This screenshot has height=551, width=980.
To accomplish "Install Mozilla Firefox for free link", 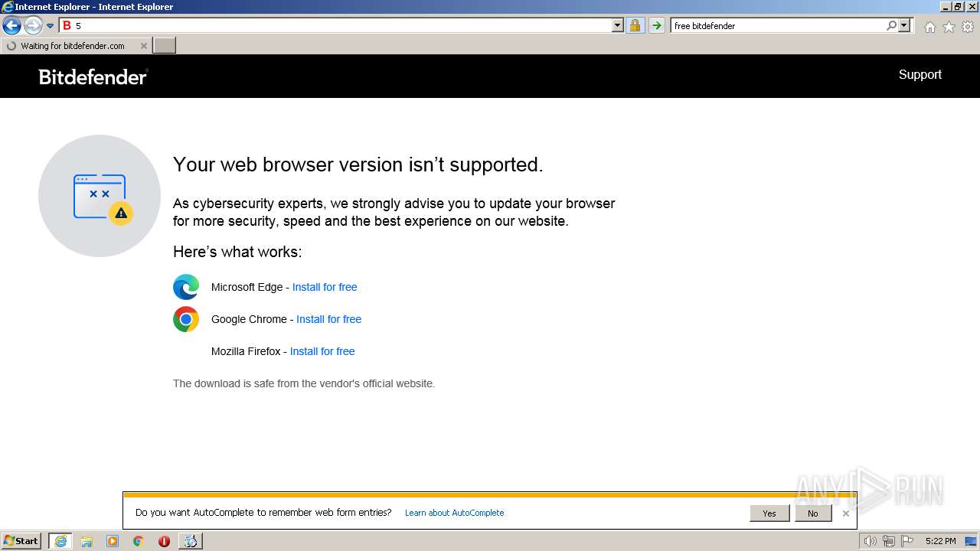I will tap(322, 351).
